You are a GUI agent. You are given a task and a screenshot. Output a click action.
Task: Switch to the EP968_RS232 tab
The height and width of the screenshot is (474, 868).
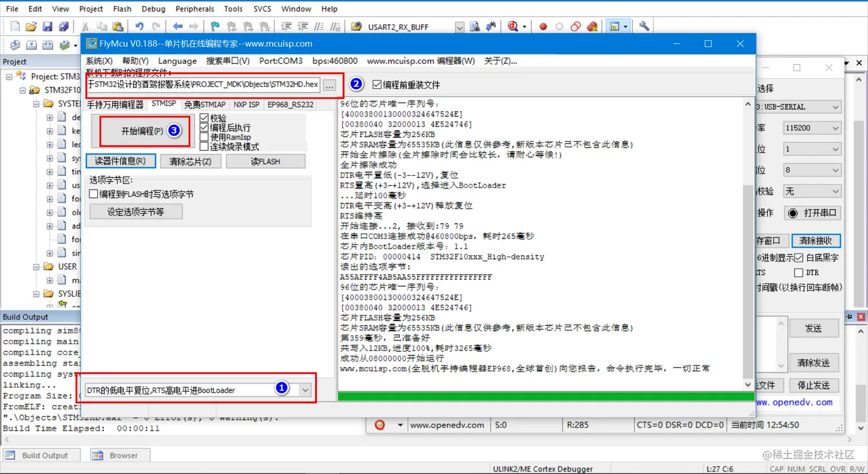[290, 105]
